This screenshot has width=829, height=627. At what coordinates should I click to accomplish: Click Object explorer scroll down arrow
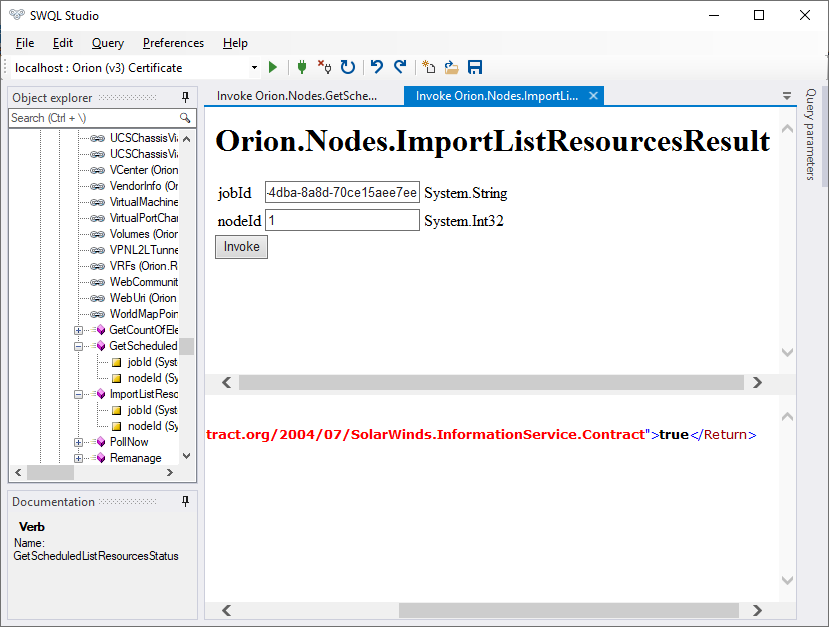click(x=186, y=456)
